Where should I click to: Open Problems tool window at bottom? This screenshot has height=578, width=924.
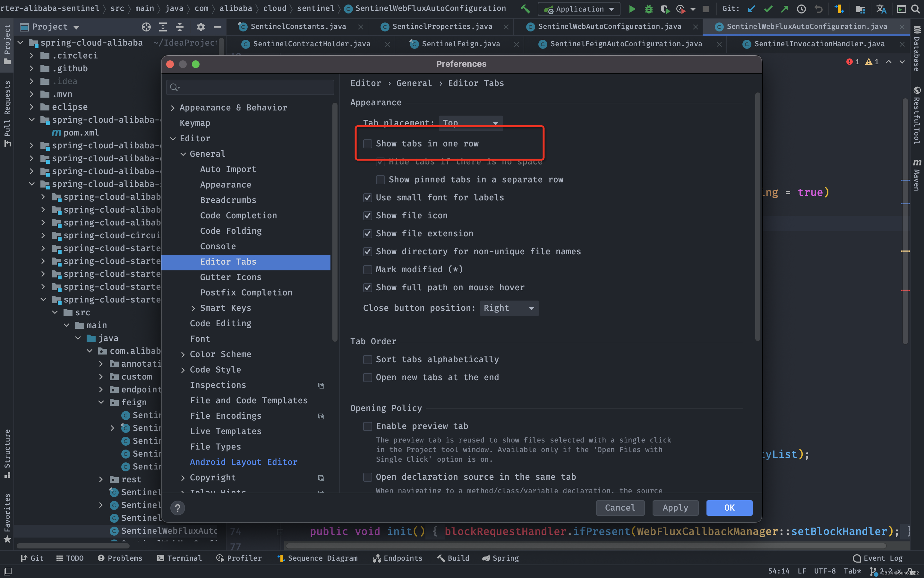tap(120, 558)
